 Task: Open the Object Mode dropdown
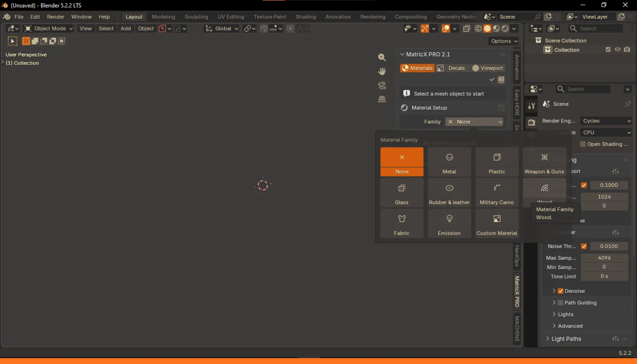(48, 28)
